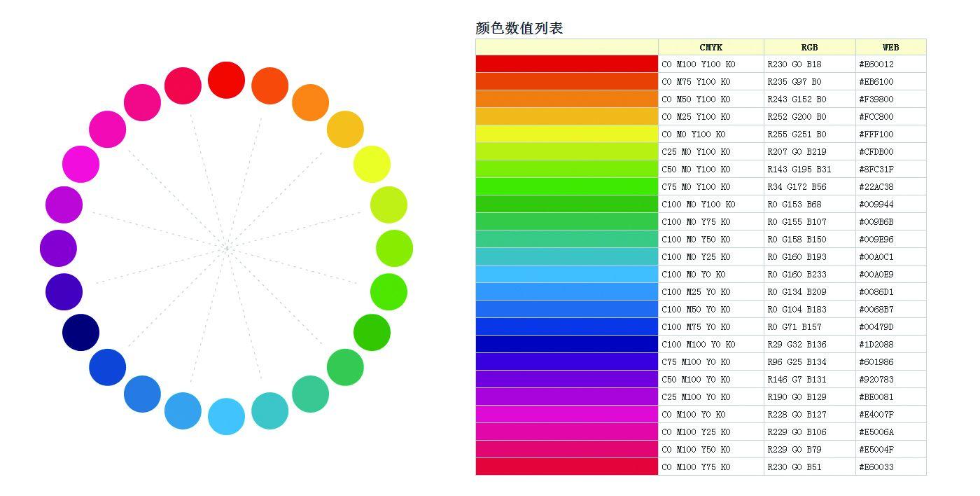This screenshot has height=496, width=980.
Task: Choose the turquoise circle on the wheel
Action: [x=269, y=411]
